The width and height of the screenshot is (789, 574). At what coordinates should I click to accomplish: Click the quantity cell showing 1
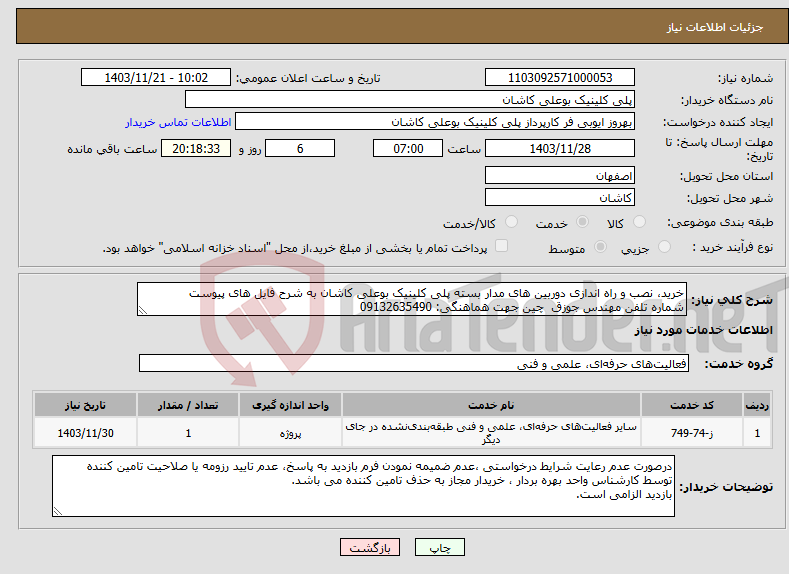point(188,433)
